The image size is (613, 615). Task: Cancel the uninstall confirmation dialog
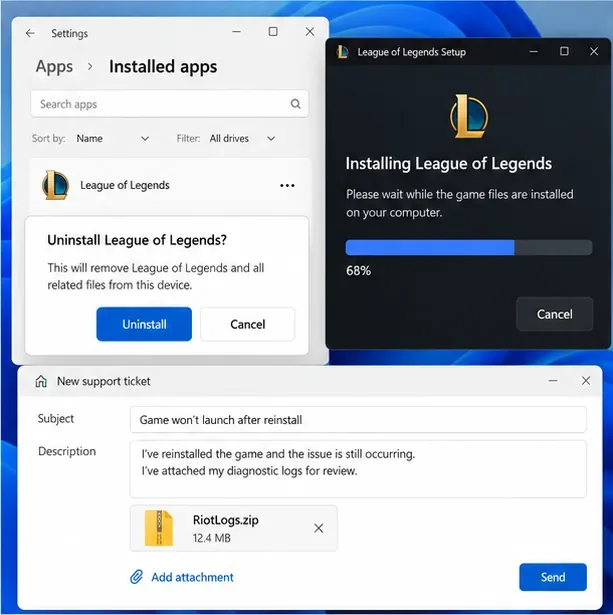click(x=247, y=324)
